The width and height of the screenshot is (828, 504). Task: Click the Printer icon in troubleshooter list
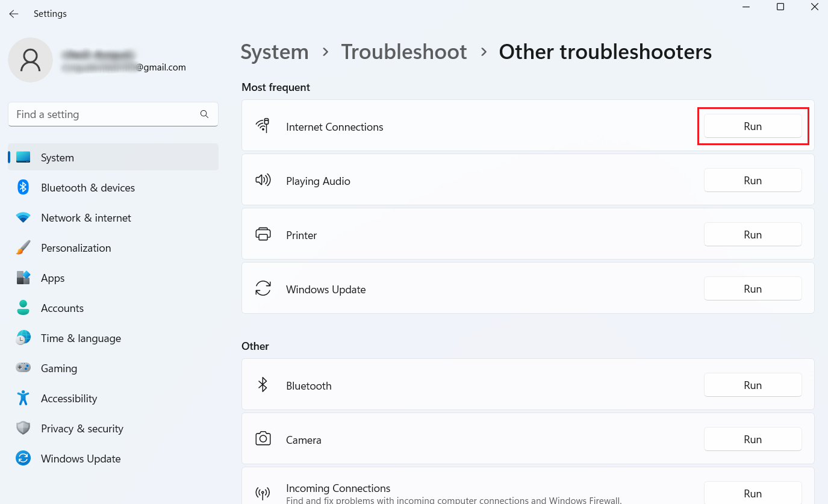263,234
